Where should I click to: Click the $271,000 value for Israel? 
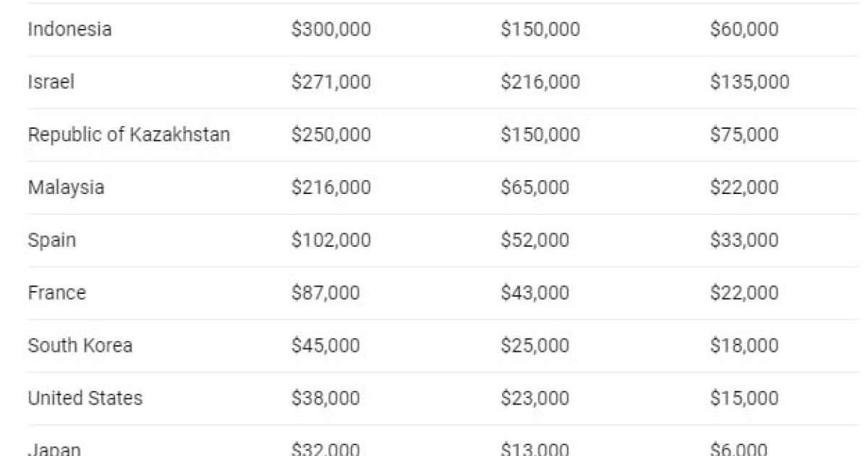[x=331, y=83]
